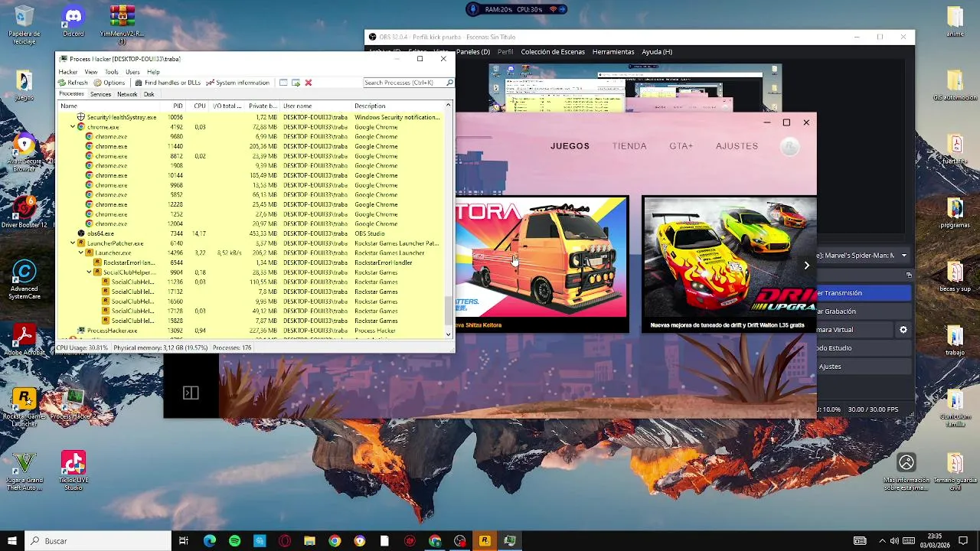
Task: Select the chrome.exe row with PID 11440
Action: coord(250,146)
